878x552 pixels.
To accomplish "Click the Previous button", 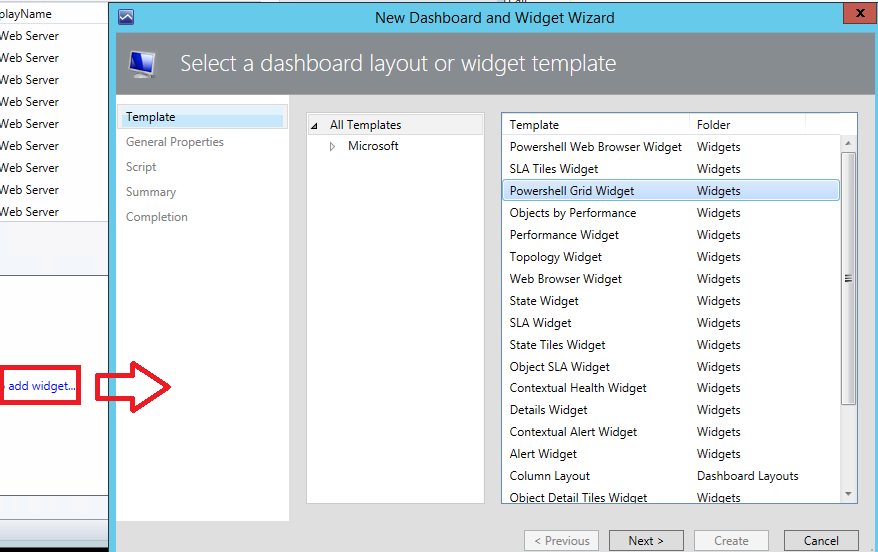I will tap(562, 540).
